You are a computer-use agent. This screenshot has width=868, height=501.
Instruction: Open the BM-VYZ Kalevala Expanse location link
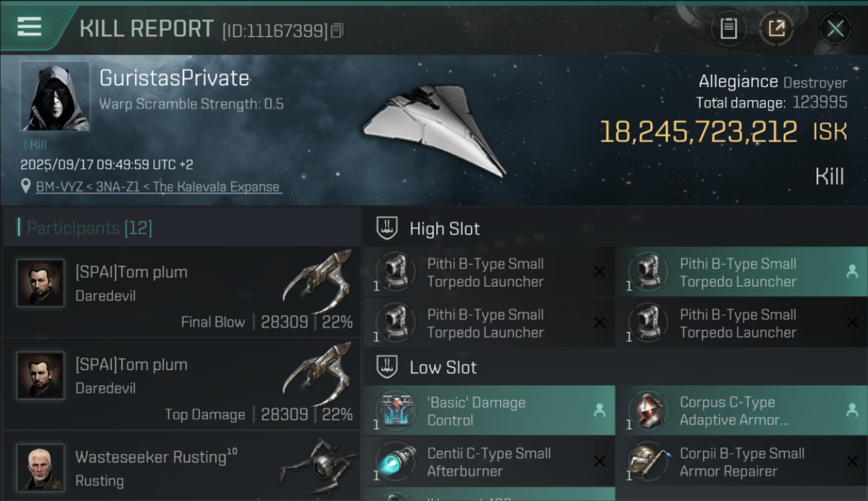(x=159, y=187)
